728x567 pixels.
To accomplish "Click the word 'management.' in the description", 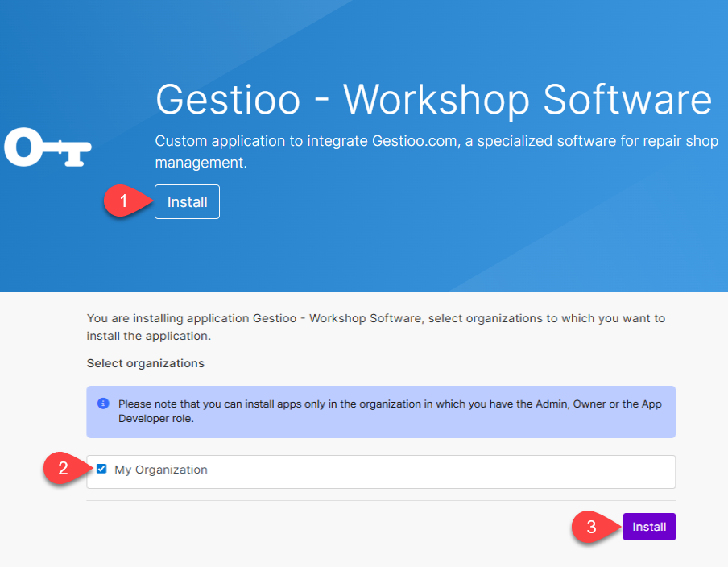I will coord(201,163).
